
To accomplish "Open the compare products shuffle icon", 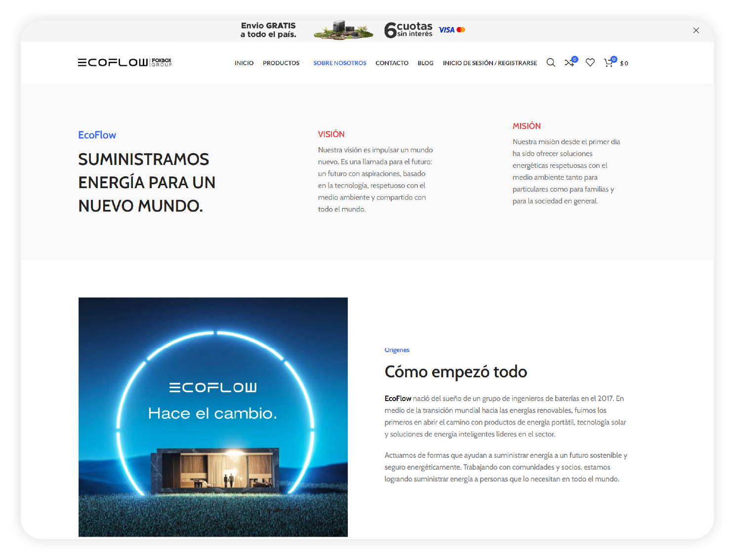I will click(570, 63).
